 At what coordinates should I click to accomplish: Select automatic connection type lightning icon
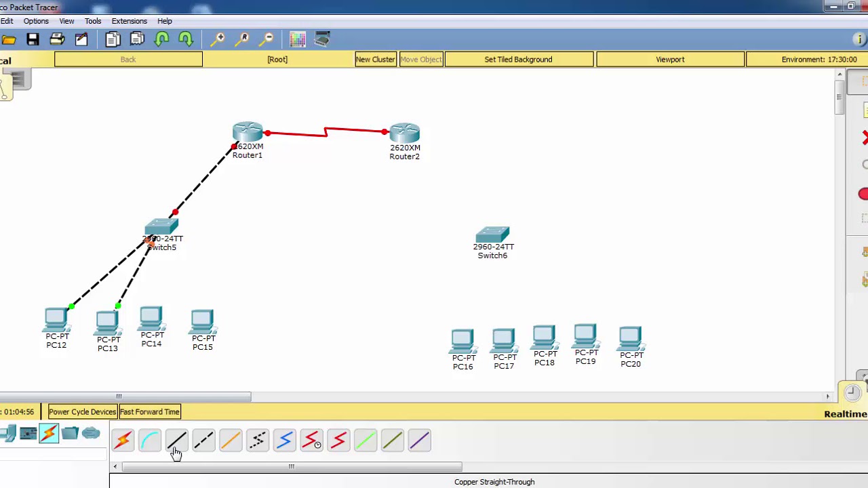point(123,441)
